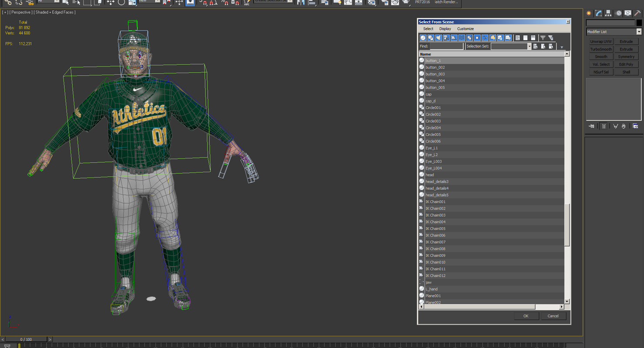Toggle Display Helpers filter icon

coord(454,38)
